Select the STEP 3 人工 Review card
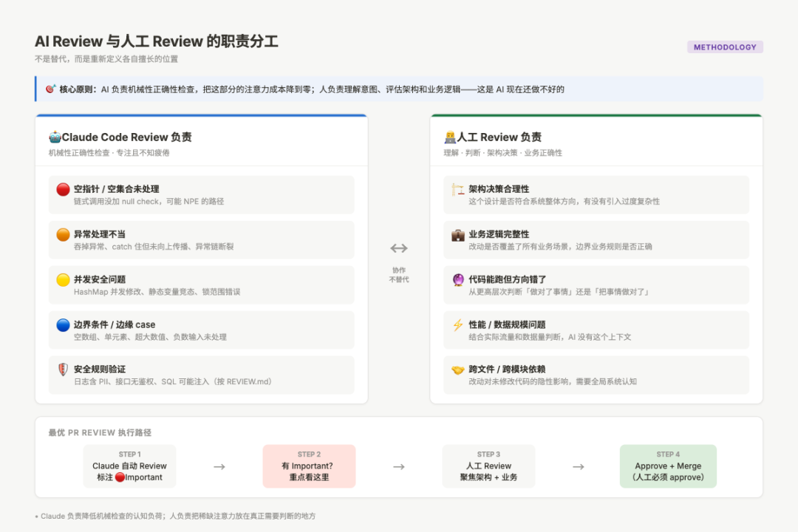 488,466
